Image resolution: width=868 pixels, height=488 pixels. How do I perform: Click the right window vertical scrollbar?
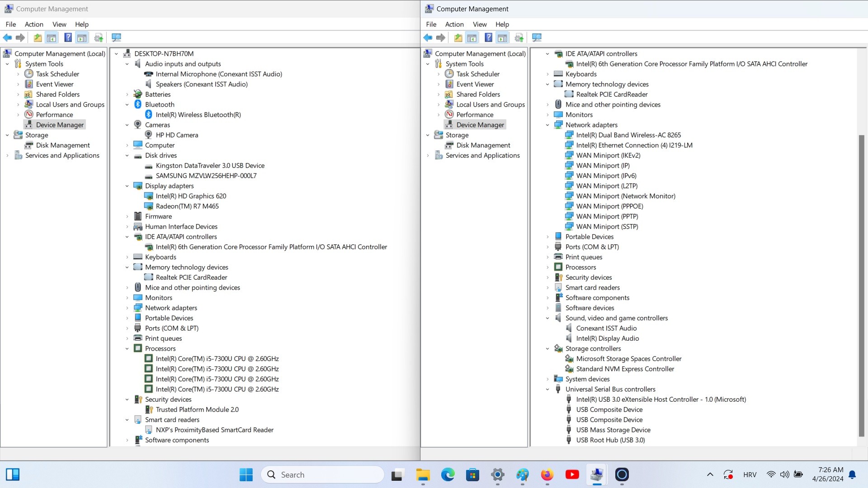pos(862,286)
